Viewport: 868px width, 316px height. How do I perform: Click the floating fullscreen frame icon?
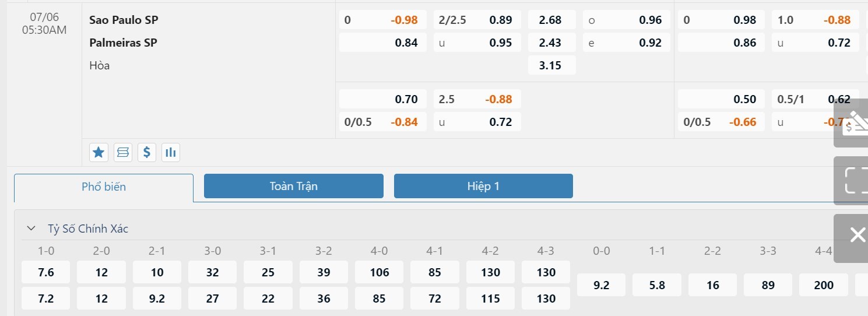click(x=856, y=180)
